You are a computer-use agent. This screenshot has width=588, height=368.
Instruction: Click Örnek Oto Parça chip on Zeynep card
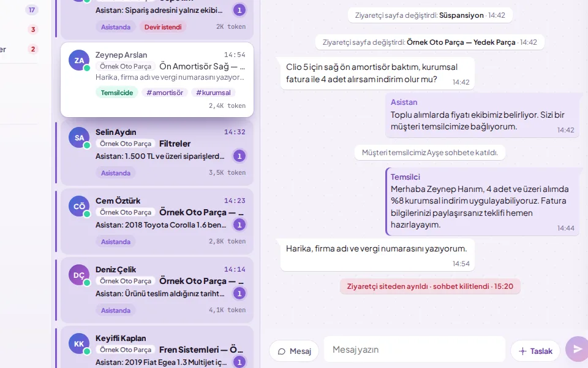point(126,66)
